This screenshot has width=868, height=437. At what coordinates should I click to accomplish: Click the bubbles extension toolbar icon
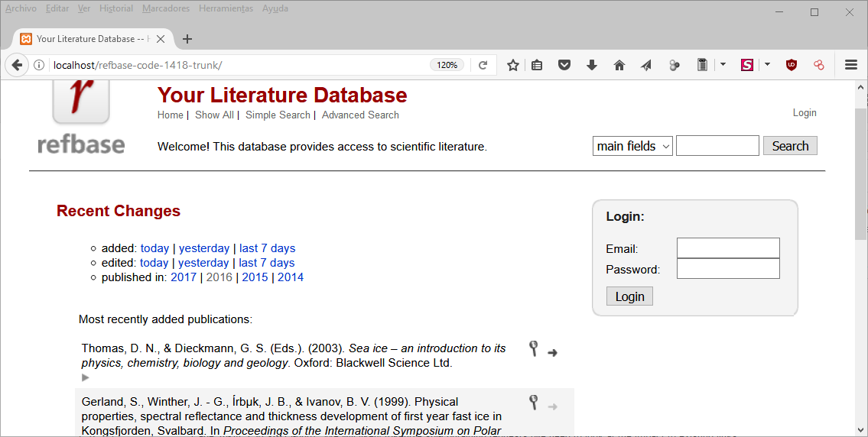(x=675, y=65)
